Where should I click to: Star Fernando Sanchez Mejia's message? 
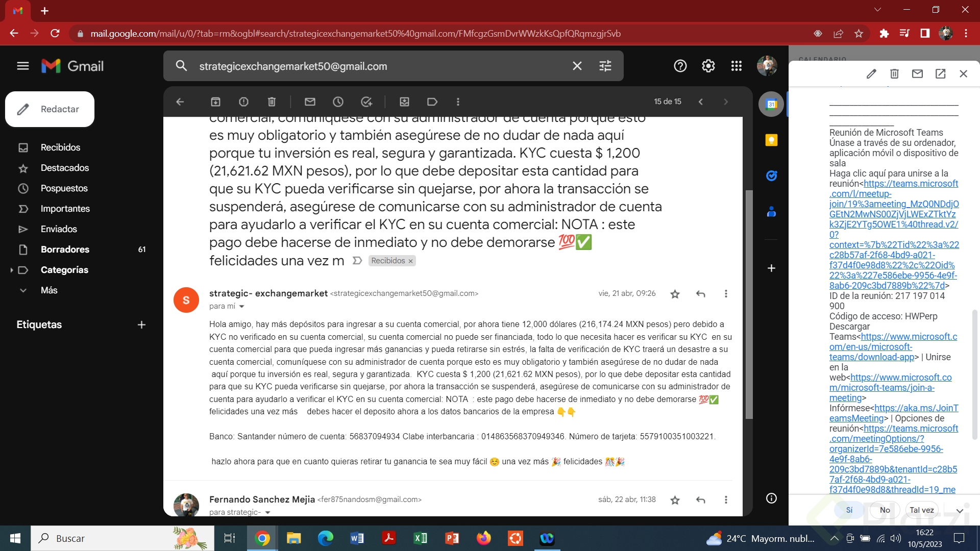tap(675, 499)
